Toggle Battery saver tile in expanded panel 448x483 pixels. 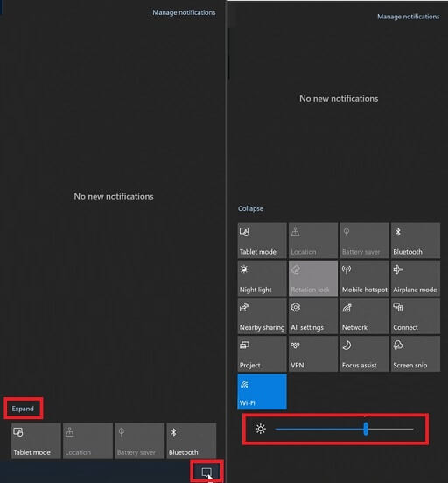364,241
